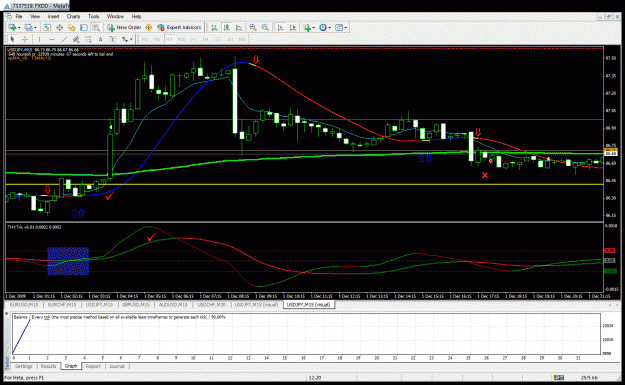Click the THVTrix v6.01 indicator label
The image size is (625, 385).
point(34,227)
